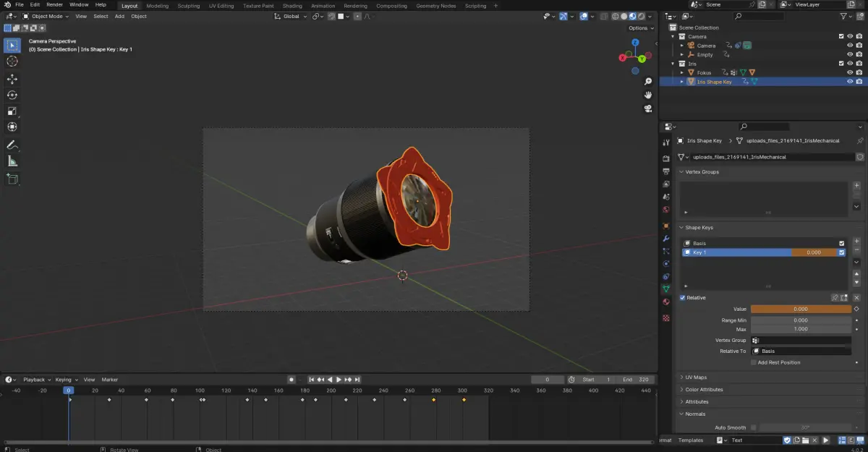Open the Scene properties tab
This screenshot has width=868, height=452.
point(666,197)
